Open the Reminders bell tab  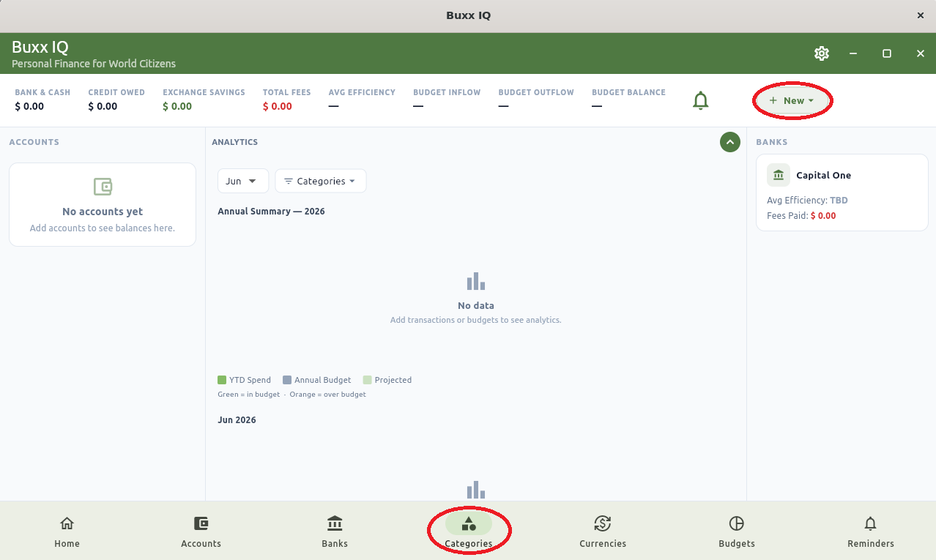[871, 531]
